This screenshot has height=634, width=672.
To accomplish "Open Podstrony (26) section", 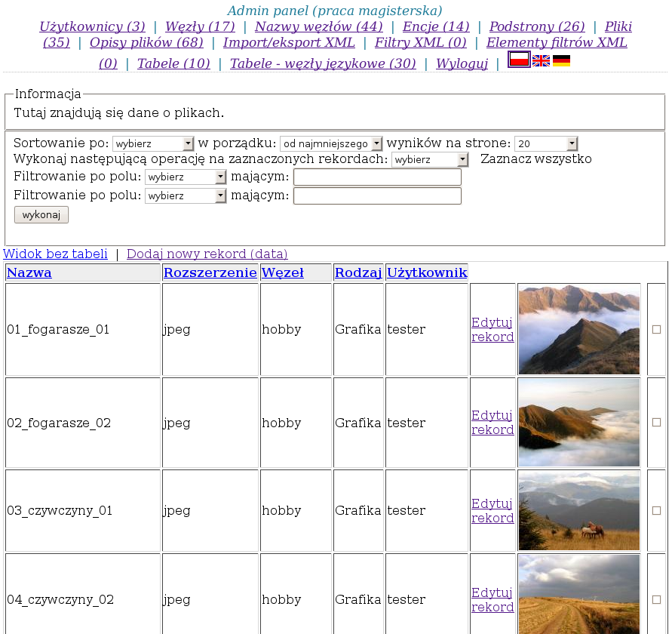I will pos(537,26).
